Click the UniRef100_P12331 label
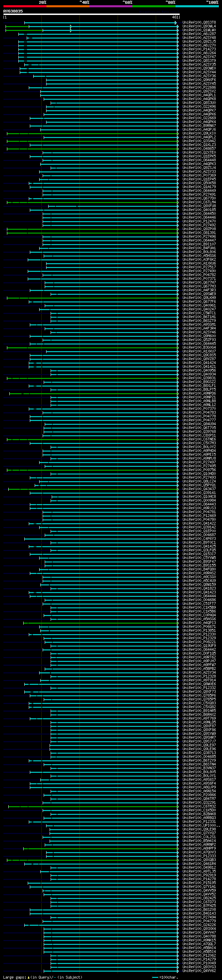222x980 pixels. 199,821
